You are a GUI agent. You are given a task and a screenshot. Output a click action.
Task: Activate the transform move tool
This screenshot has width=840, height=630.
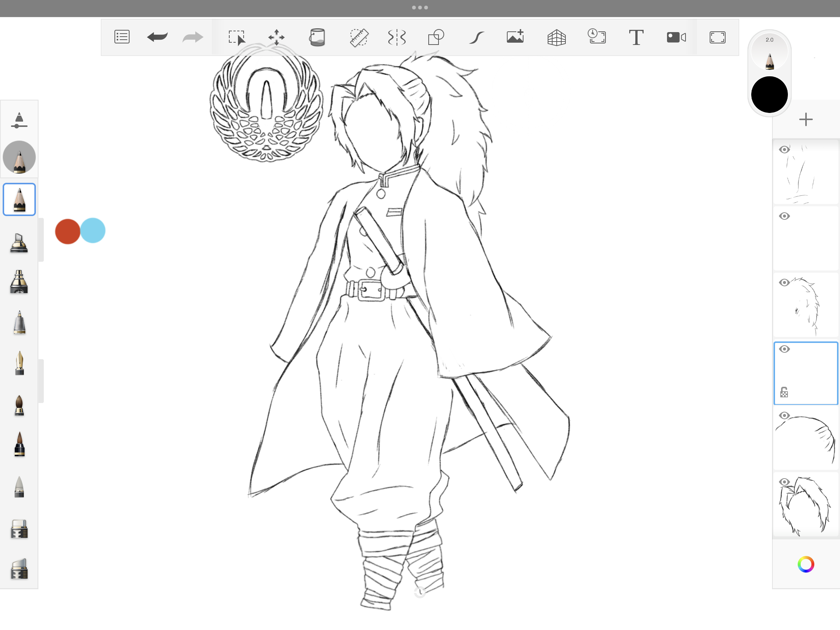[x=276, y=37]
